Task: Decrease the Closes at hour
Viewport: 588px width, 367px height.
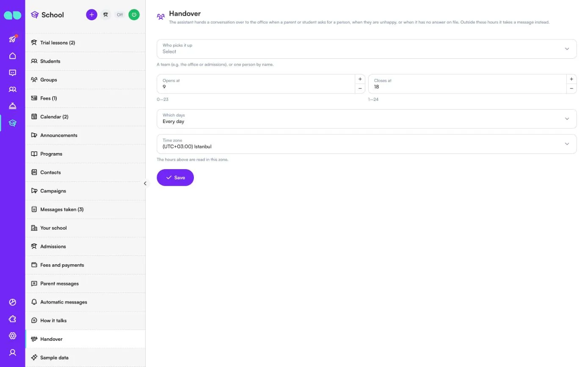Action: [x=571, y=88]
